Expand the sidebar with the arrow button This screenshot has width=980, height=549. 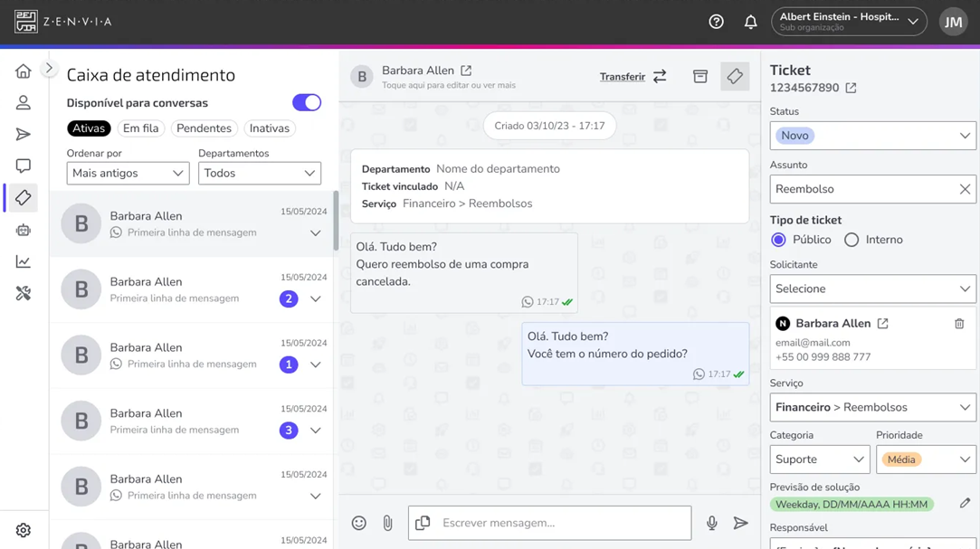49,68
